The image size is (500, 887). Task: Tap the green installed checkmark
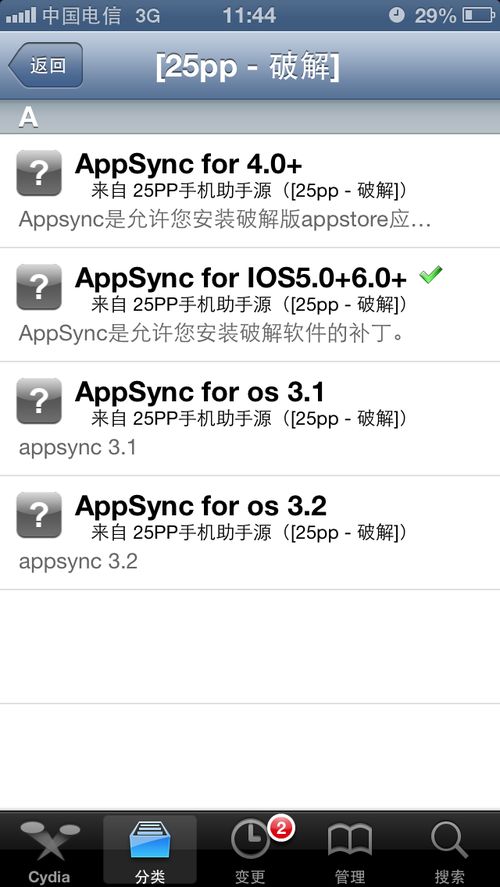(x=430, y=275)
